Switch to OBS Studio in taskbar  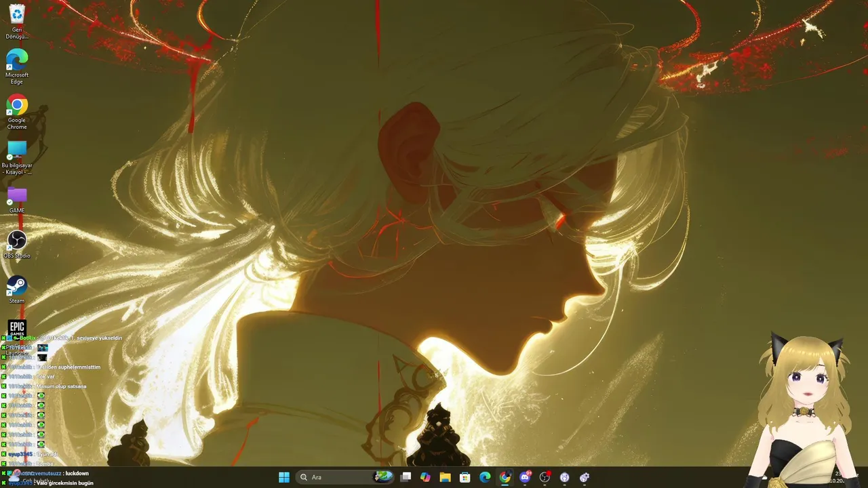coord(545,477)
